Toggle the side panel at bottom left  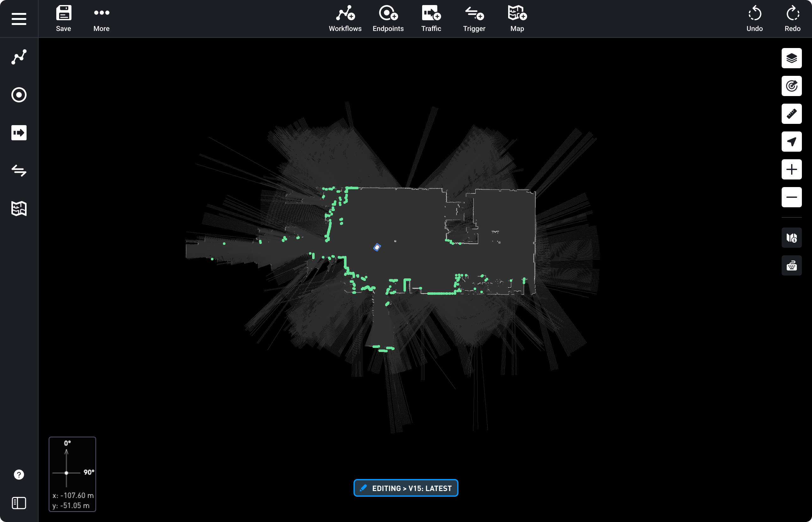click(19, 503)
